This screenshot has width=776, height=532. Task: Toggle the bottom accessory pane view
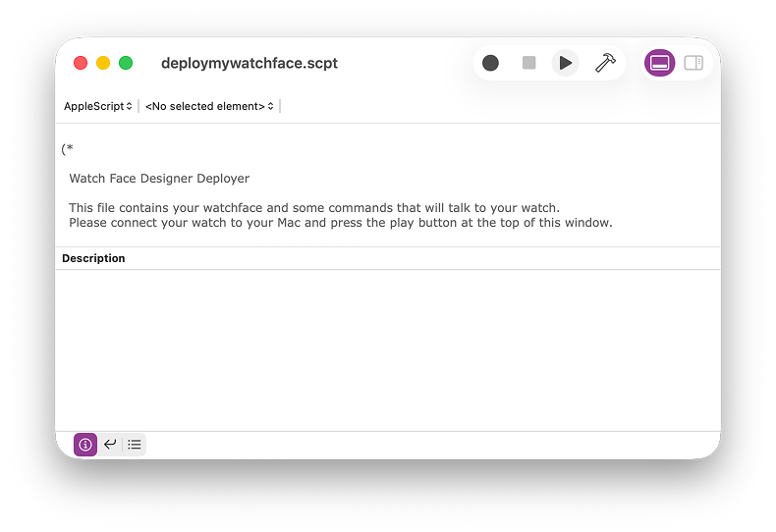pos(659,63)
